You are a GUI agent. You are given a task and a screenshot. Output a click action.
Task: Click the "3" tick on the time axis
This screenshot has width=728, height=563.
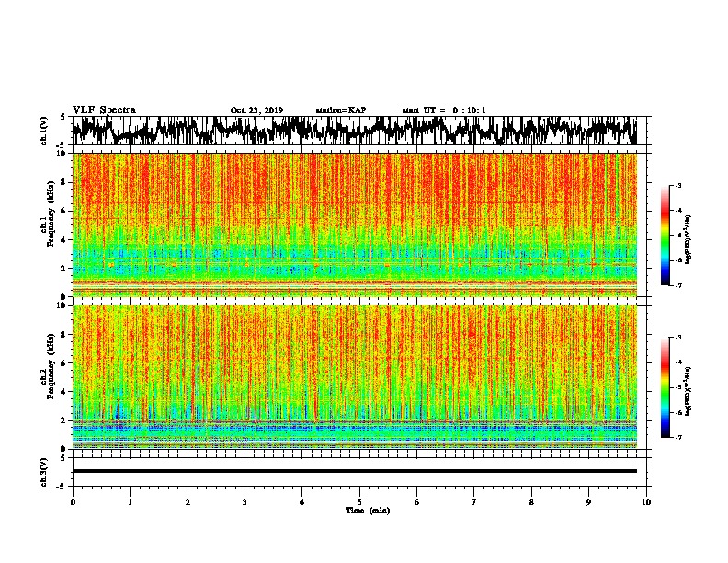pos(245,502)
